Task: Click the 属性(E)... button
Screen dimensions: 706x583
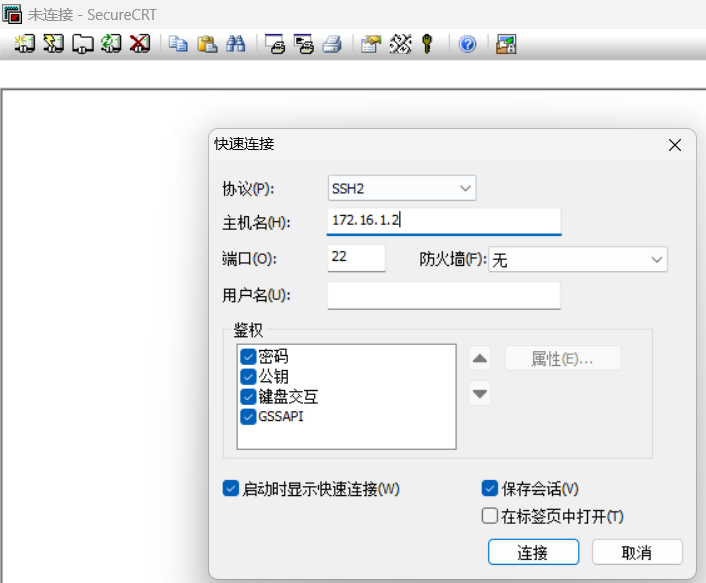Action: pyautogui.click(x=563, y=358)
